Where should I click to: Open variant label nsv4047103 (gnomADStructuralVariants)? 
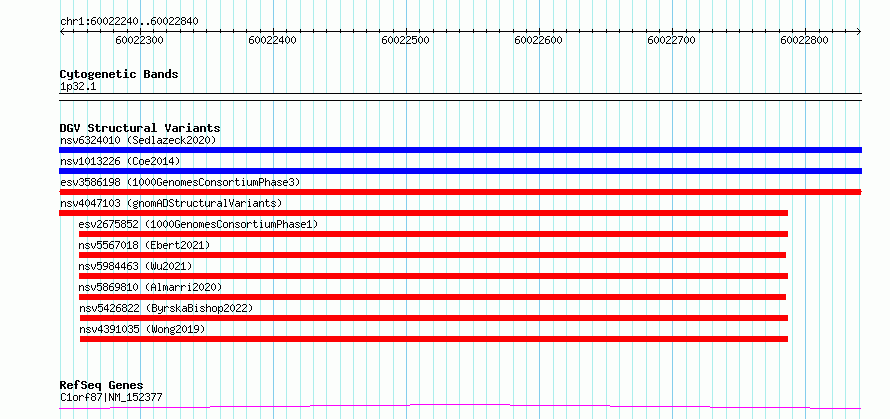point(171,203)
